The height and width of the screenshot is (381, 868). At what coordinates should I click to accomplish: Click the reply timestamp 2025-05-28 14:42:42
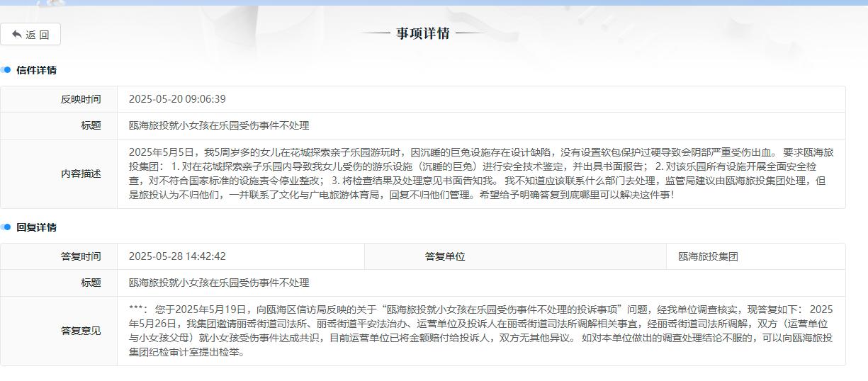(177, 256)
